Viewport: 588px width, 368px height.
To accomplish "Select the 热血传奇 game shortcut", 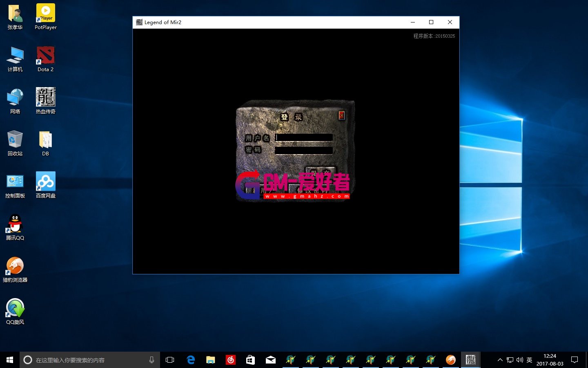I will pos(45,101).
